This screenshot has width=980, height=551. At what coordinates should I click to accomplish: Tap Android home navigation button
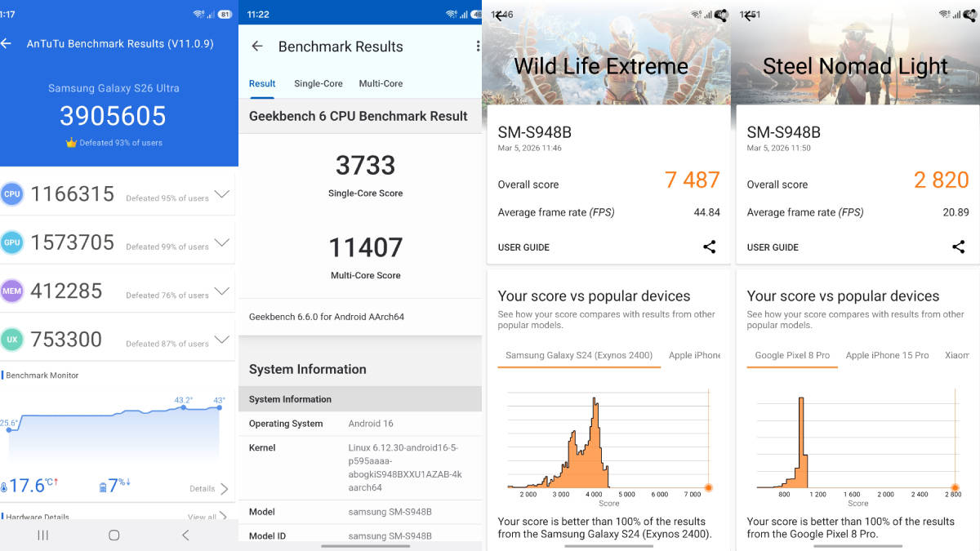click(x=114, y=535)
